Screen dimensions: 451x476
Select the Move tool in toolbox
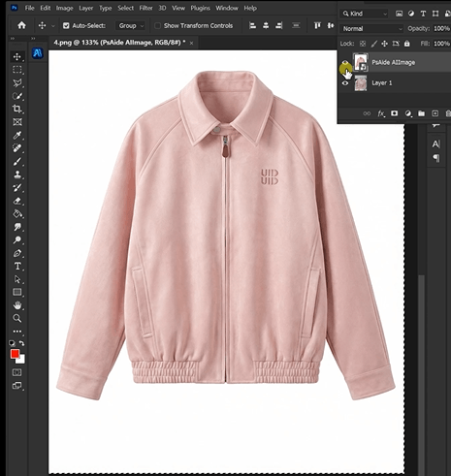pos(17,56)
